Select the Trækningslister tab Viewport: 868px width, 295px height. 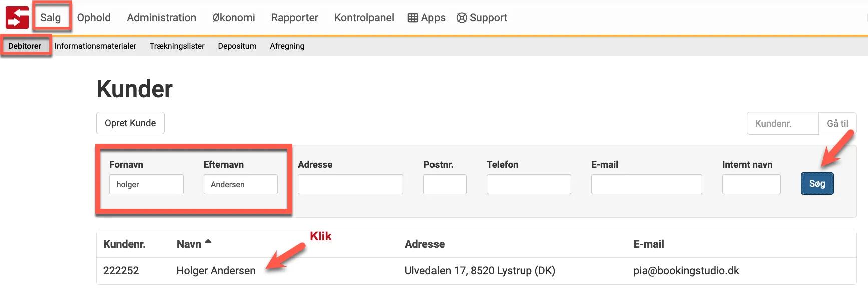(x=177, y=46)
